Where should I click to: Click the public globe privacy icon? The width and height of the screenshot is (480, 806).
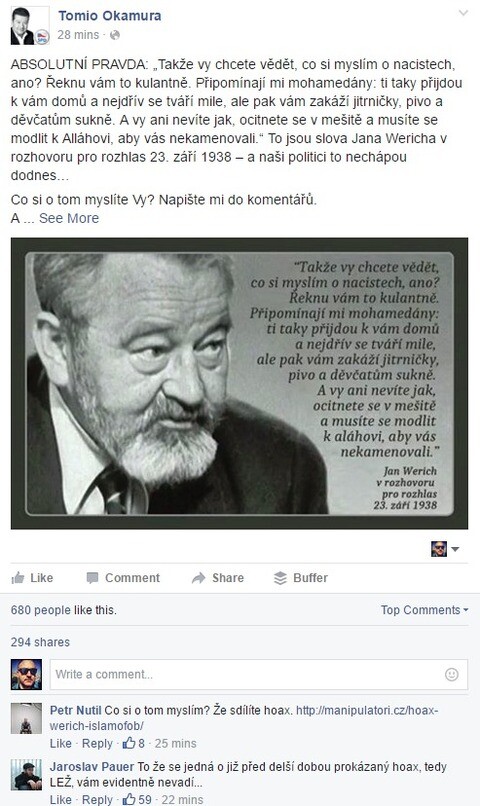(x=115, y=35)
